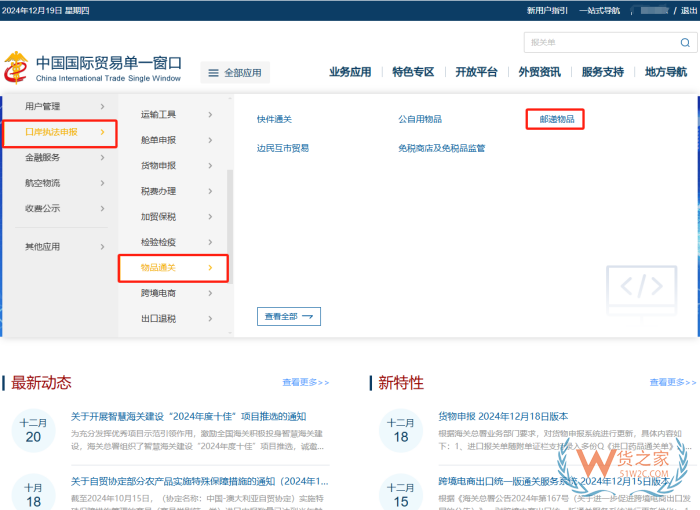Expand chevron next to 货物申报

click(x=210, y=166)
